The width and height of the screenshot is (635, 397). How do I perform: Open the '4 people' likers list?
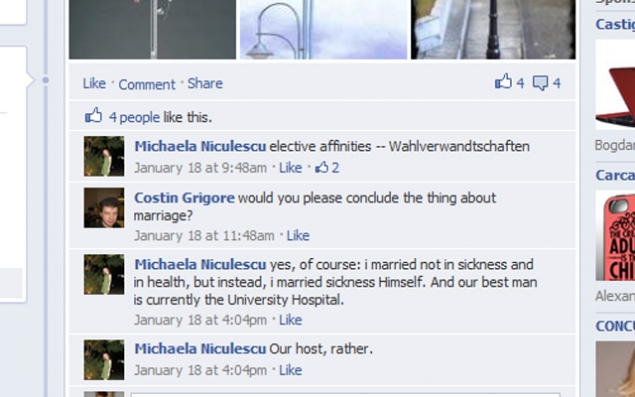(134, 117)
